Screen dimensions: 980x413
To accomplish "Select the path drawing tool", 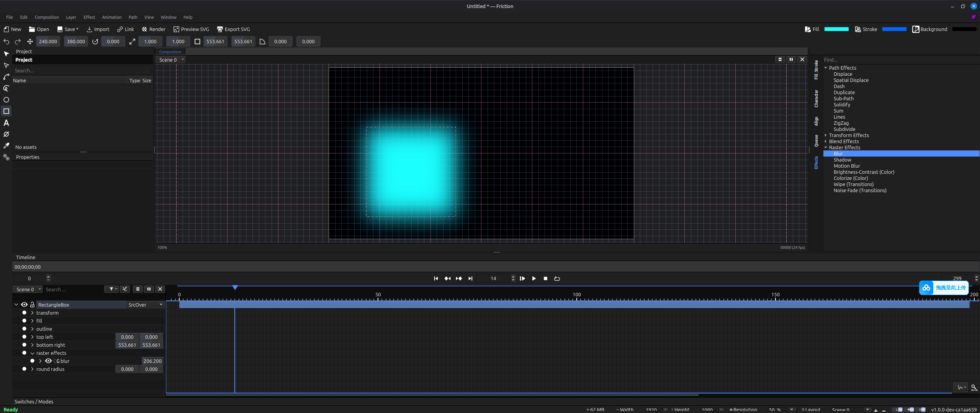I will click(6, 77).
